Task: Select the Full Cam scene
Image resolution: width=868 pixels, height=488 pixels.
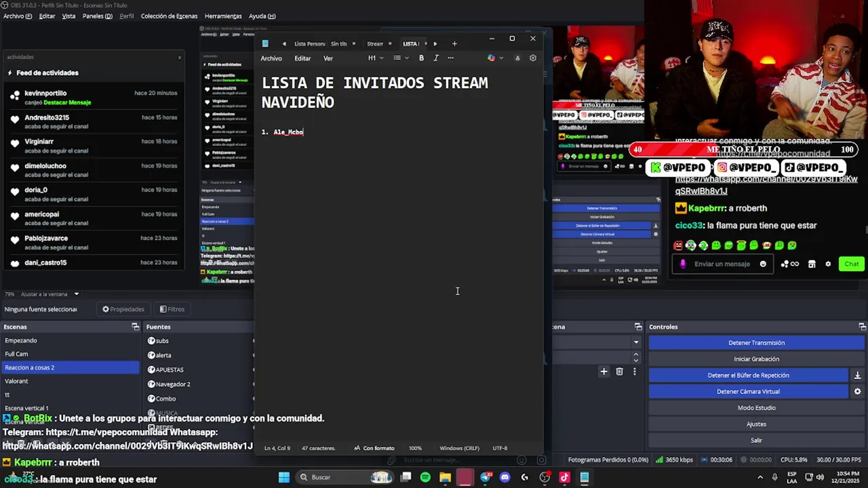Action: [70, 354]
